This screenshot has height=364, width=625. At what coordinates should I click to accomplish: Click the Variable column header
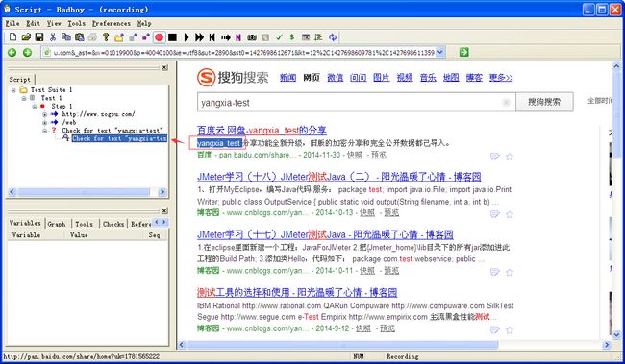[36, 235]
